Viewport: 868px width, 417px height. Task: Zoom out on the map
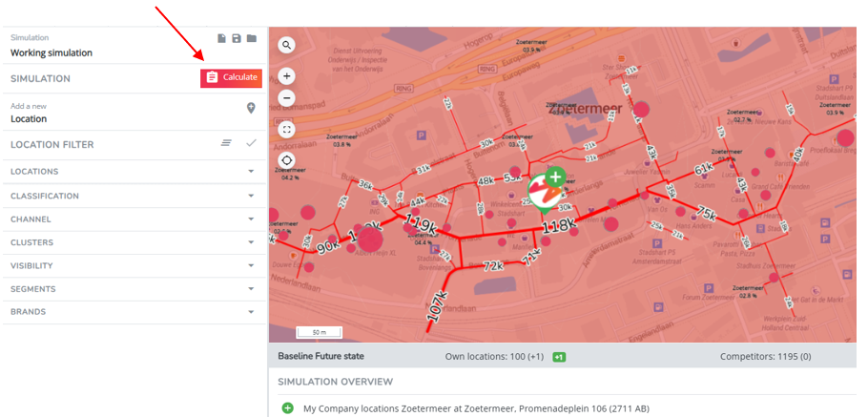(286, 98)
